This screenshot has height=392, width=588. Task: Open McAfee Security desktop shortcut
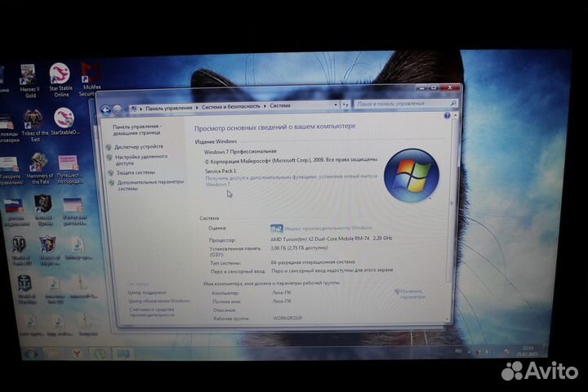click(88, 77)
